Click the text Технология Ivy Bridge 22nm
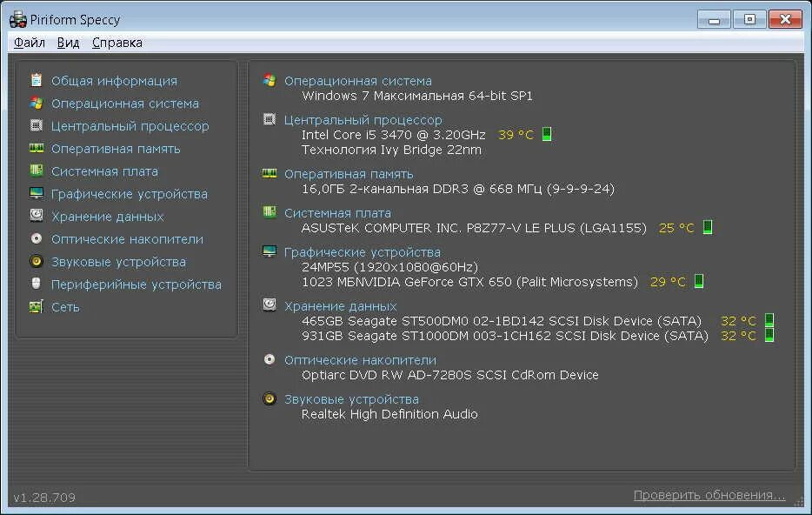The width and height of the screenshot is (812, 515). pyautogui.click(x=391, y=150)
